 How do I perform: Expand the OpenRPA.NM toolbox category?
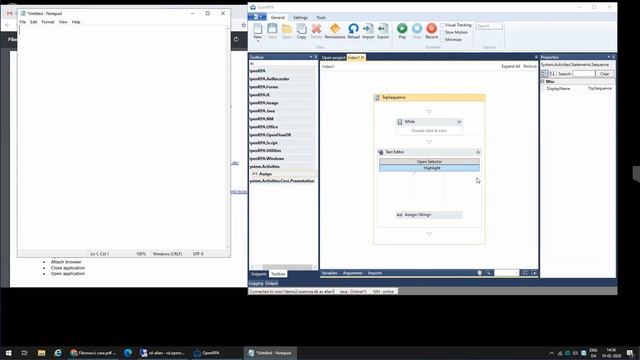click(x=282, y=119)
